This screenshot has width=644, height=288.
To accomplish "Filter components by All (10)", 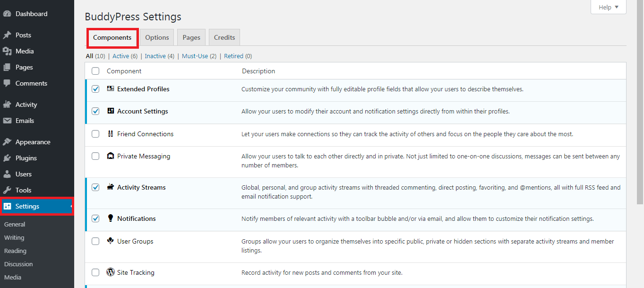I will click(x=95, y=56).
